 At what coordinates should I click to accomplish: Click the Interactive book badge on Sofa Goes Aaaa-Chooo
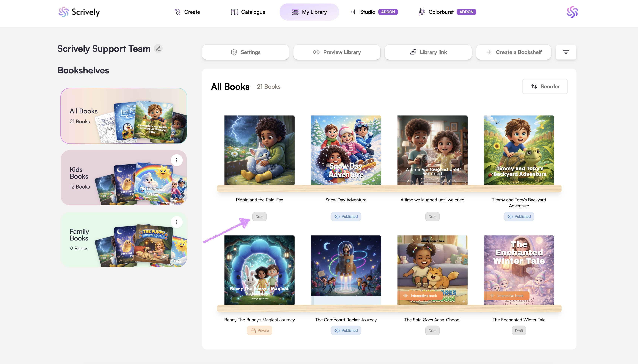[420, 295]
